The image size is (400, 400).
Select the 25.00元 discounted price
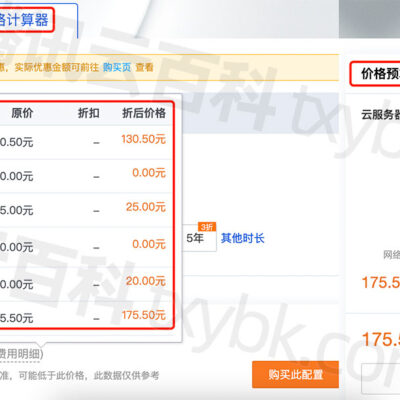(146, 207)
